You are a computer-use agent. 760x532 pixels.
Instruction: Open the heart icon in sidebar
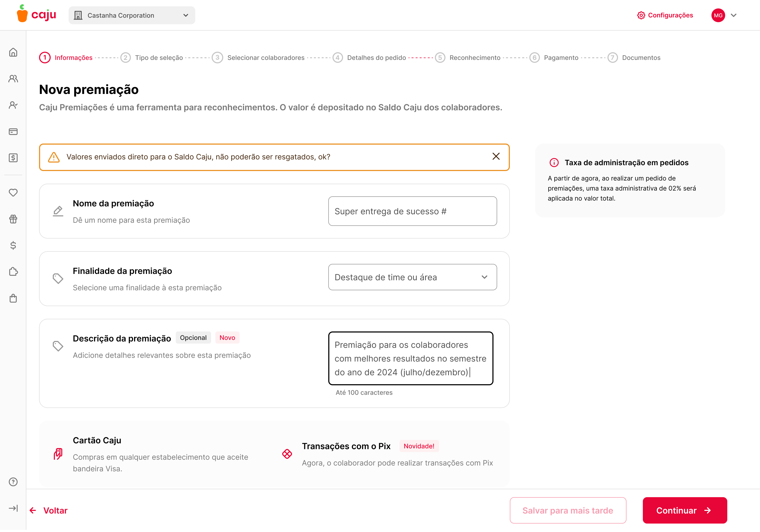click(13, 193)
